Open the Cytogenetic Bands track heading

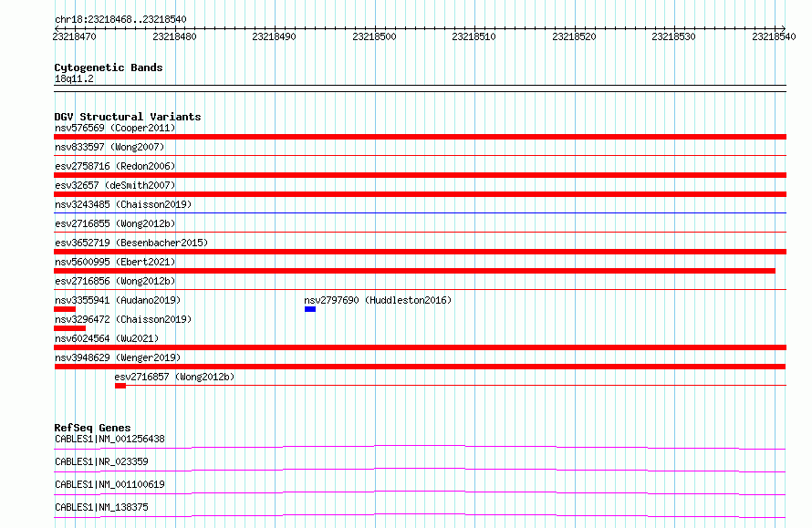click(x=109, y=67)
